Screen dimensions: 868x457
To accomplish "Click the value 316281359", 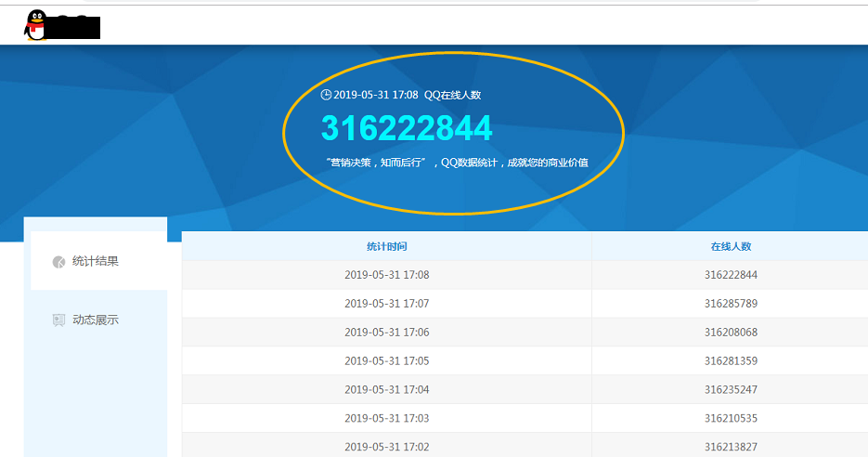I will (731, 361).
